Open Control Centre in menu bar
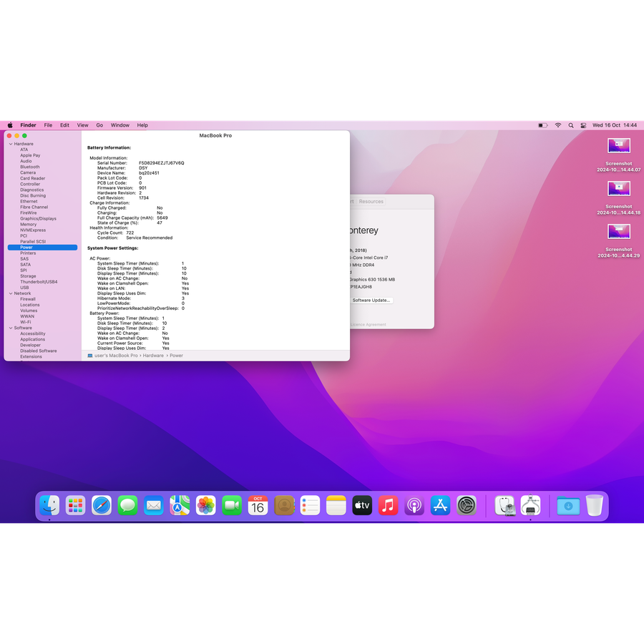The width and height of the screenshot is (644, 644). 583,125
